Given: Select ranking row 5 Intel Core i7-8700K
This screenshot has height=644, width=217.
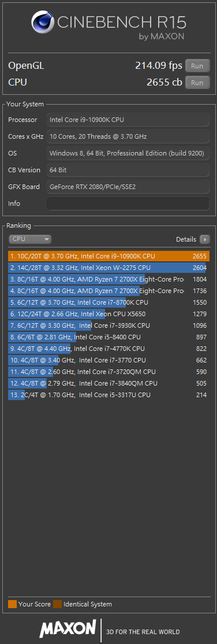Looking at the screenshot, I should coord(108,302).
